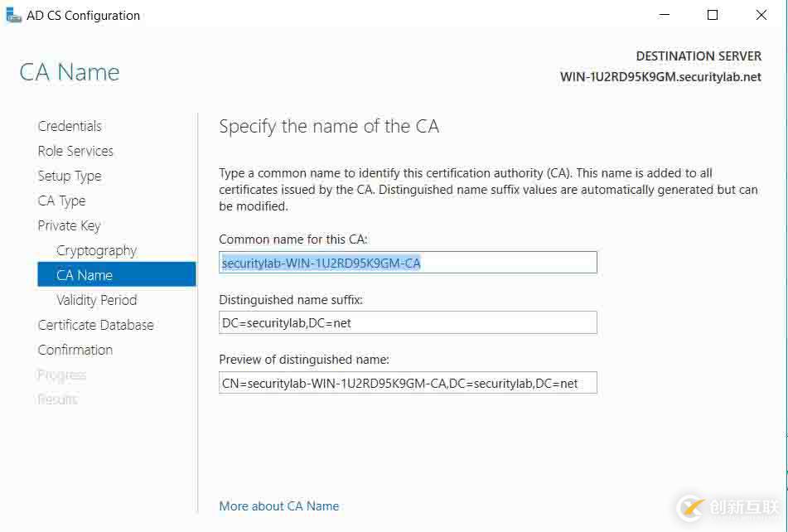Open the Role Services page

[75, 151]
